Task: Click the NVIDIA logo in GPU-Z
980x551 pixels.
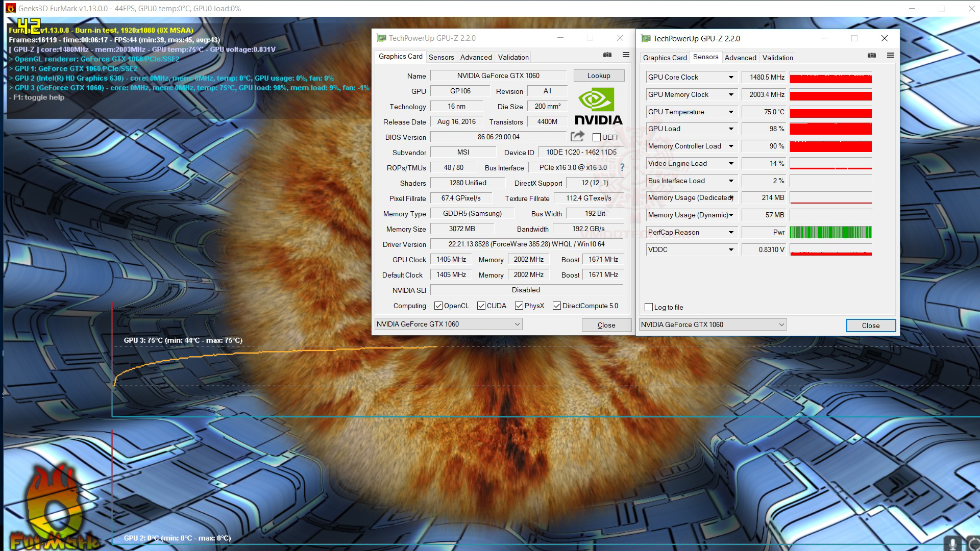Action: tap(598, 106)
